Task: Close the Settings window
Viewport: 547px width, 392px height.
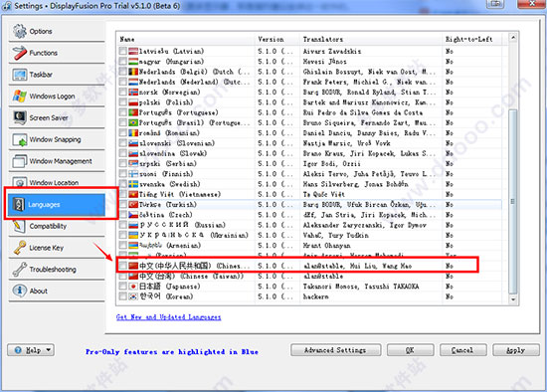Action: tap(532, 4)
